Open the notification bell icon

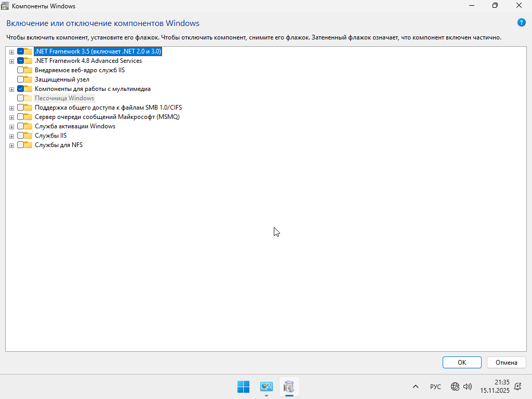pos(517,387)
